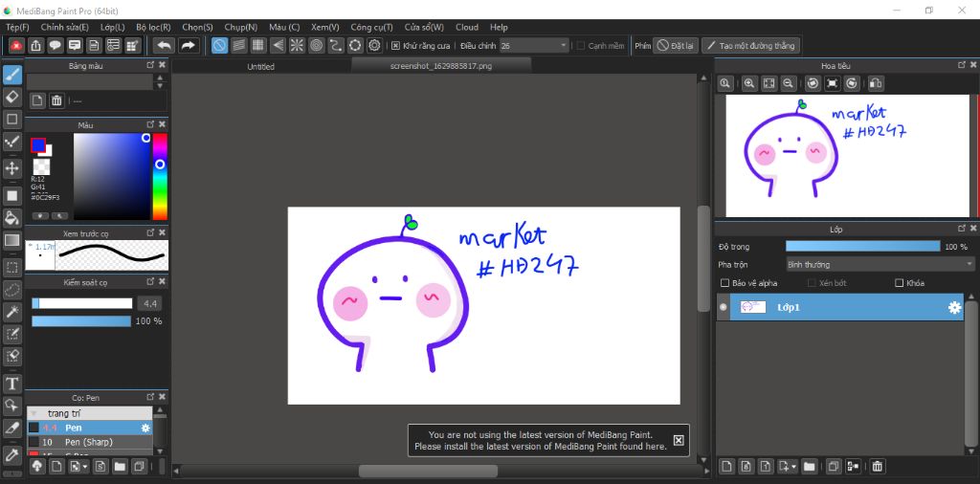Click the color panel down-arrow button
The width and height of the screenshot is (980, 484).
(x=40, y=215)
